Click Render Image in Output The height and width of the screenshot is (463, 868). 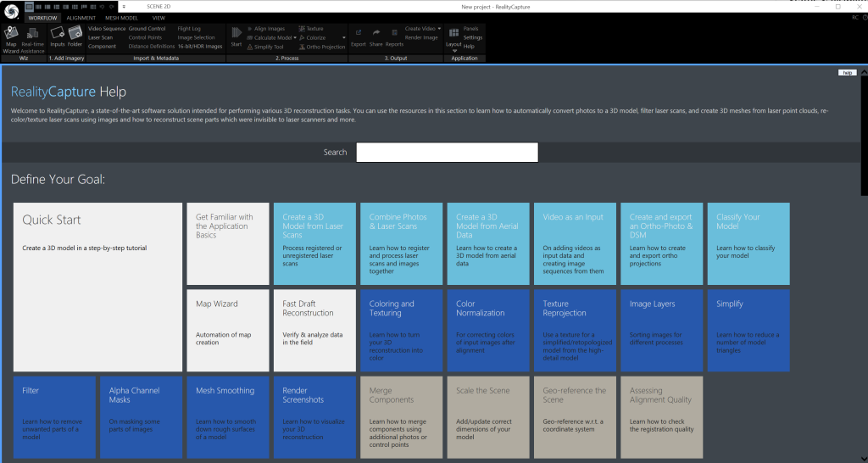click(x=421, y=37)
